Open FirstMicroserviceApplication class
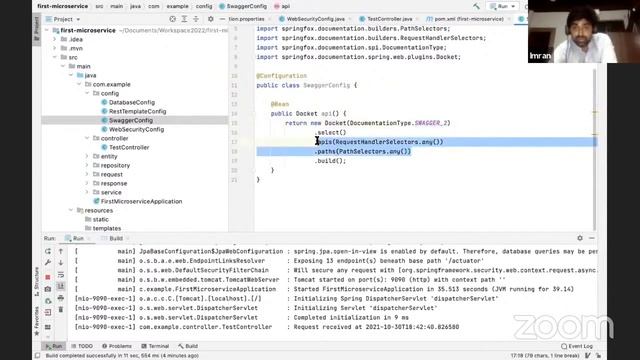 click(141, 201)
